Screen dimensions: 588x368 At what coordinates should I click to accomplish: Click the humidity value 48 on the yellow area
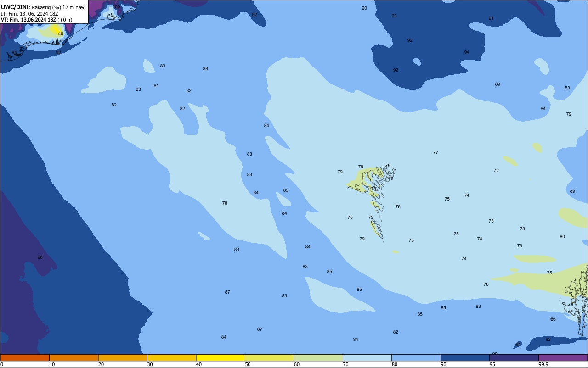[x=61, y=34]
